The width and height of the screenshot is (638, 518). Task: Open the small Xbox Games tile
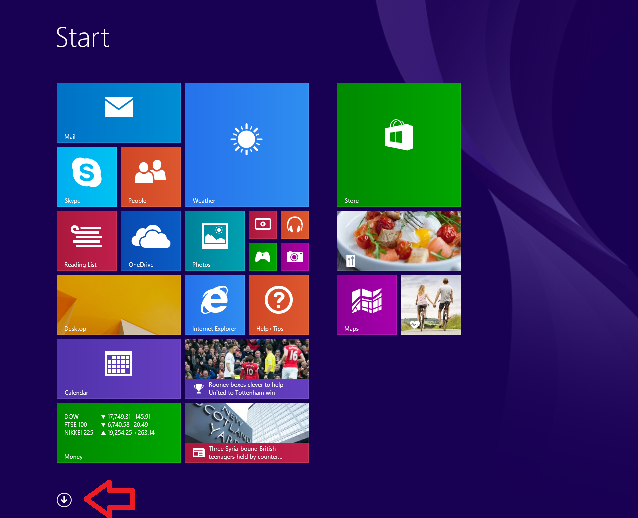[263, 257]
